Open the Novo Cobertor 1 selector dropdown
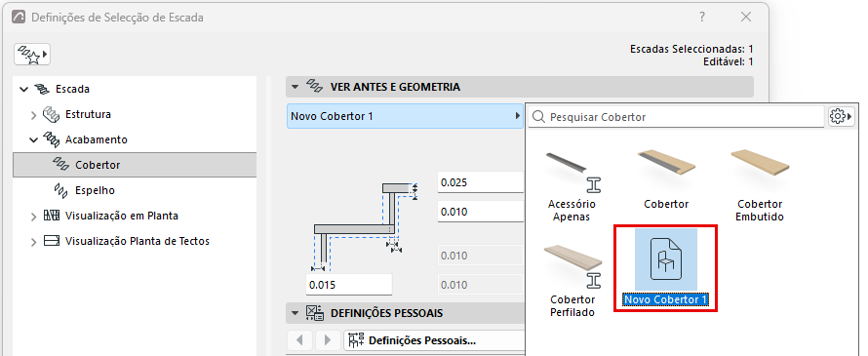This screenshot has width=868, height=356. (x=405, y=116)
